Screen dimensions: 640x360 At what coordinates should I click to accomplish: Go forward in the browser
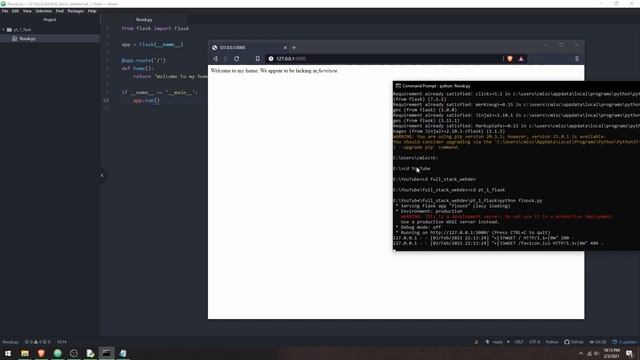tap(226, 59)
